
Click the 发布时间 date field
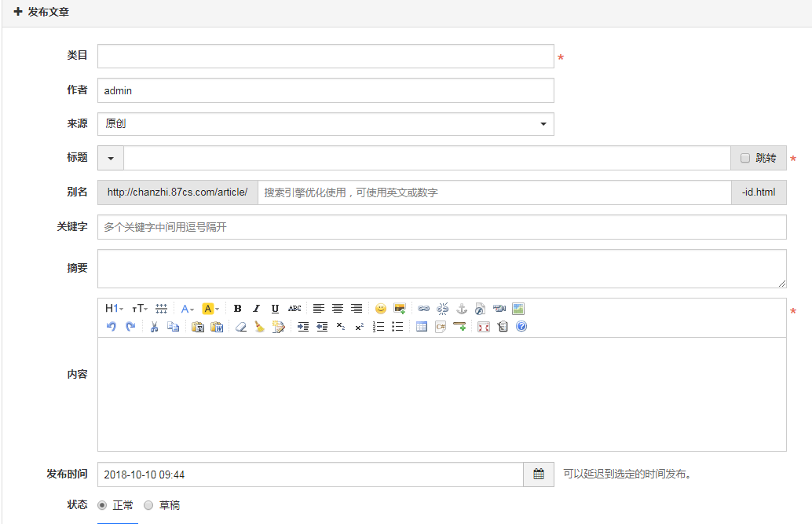tap(311, 475)
